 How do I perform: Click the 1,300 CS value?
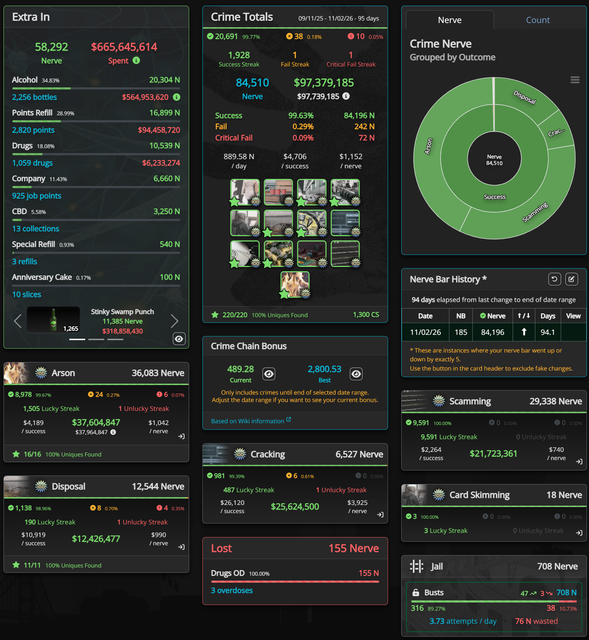pos(366,315)
